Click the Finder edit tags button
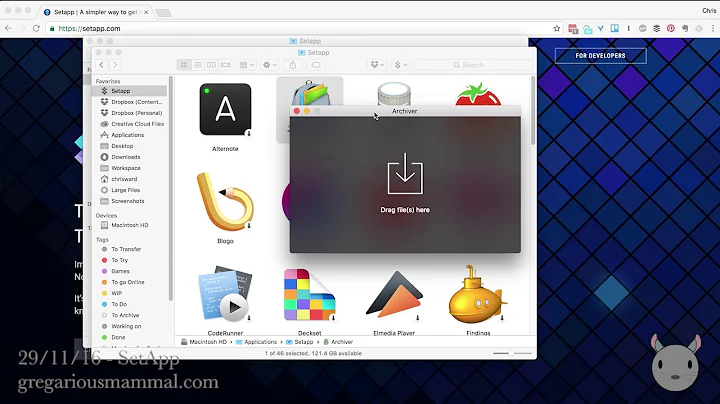This screenshot has height=404, width=720. click(316, 65)
